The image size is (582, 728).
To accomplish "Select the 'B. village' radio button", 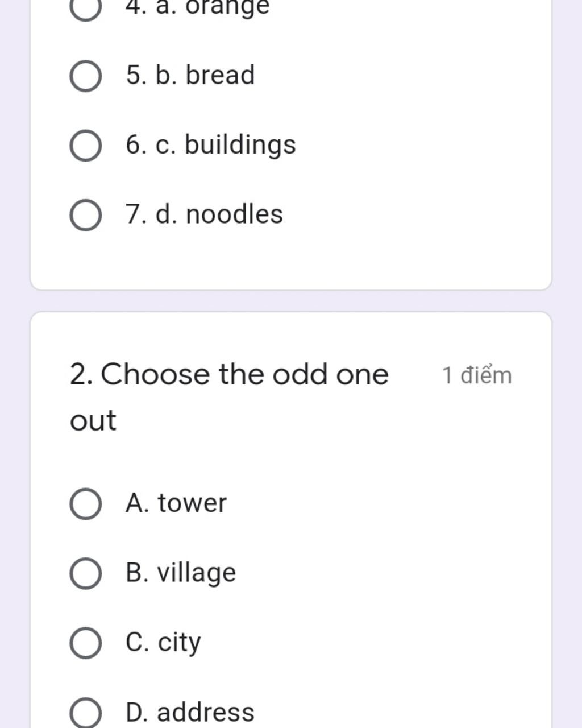I will (x=86, y=573).
